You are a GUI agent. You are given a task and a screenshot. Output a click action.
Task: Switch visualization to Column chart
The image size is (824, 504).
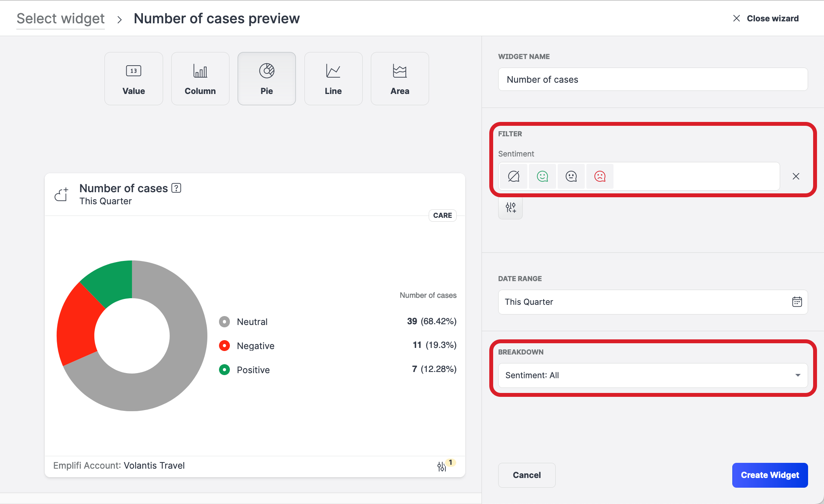pos(200,78)
